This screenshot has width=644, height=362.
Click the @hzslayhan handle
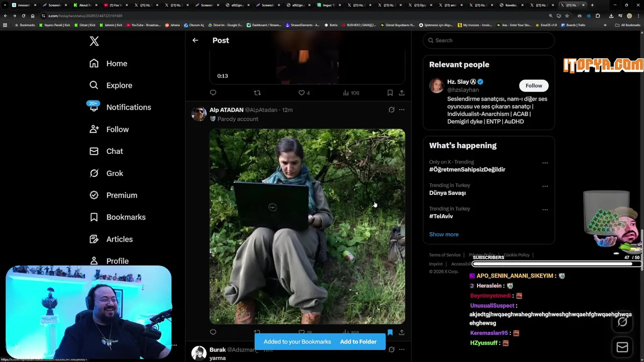point(463,89)
